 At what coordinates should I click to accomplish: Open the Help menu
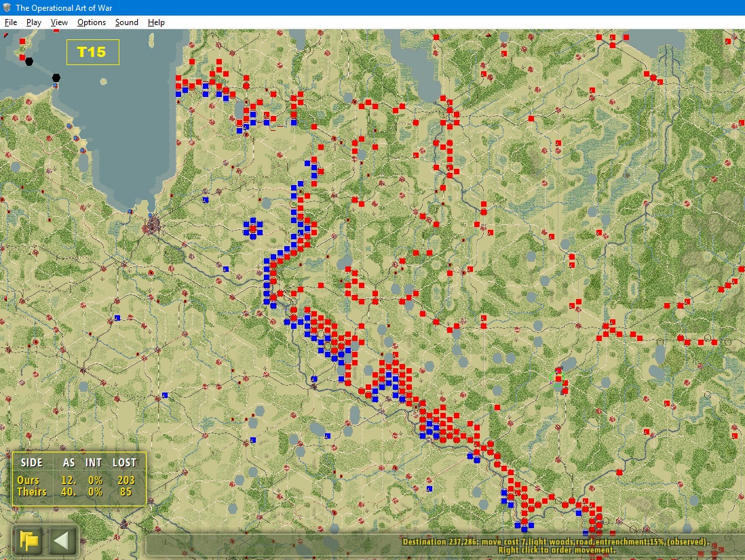[156, 22]
